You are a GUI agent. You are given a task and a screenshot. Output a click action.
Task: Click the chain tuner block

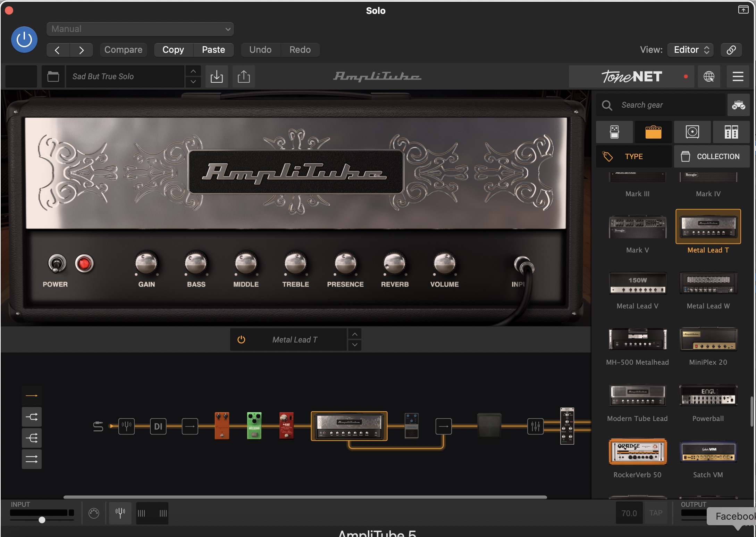coord(126,426)
